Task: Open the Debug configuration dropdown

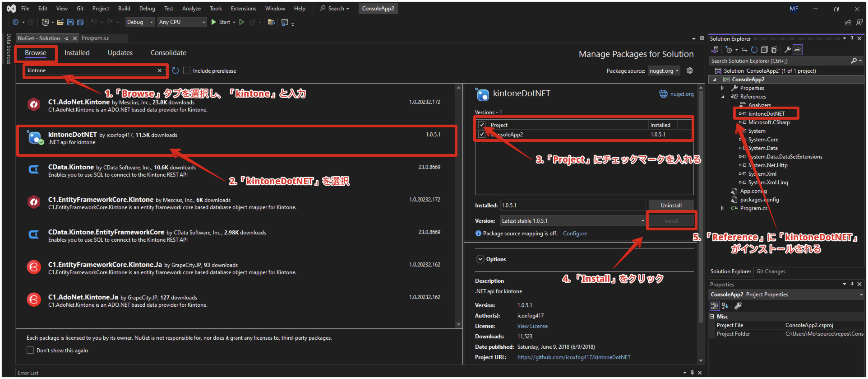Action: (140, 22)
